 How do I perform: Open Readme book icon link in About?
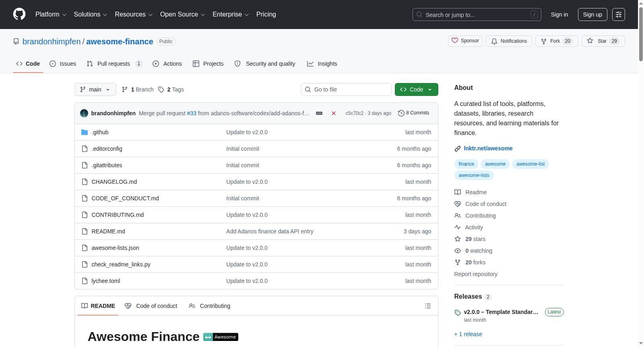tap(458, 192)
